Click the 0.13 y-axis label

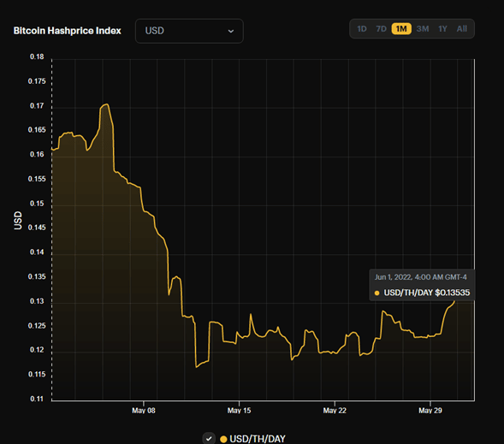[x=37, y=301]
